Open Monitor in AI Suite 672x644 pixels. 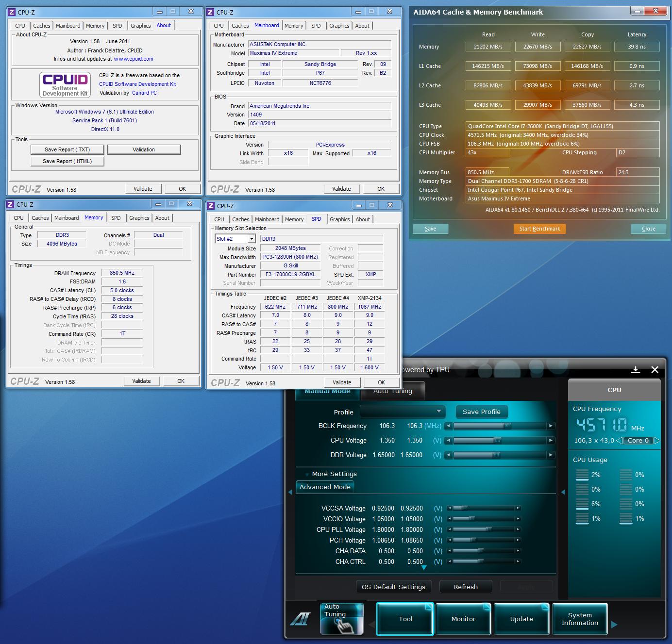tap(463, 619)
